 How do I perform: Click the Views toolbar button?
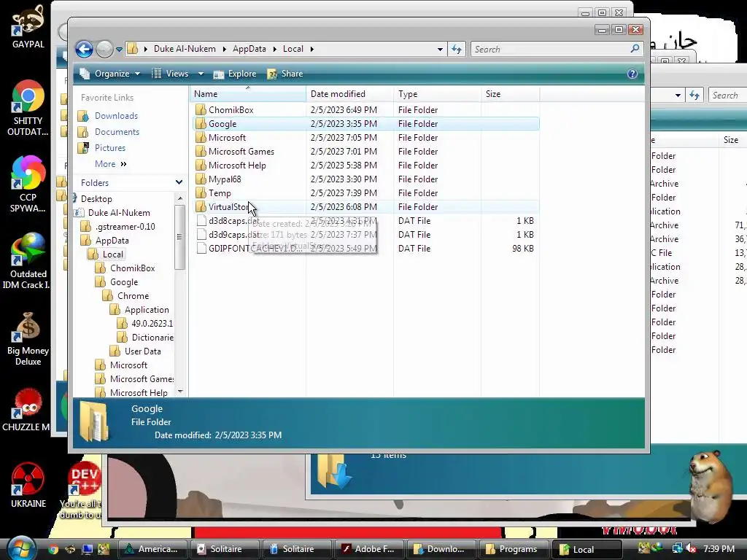170,74
